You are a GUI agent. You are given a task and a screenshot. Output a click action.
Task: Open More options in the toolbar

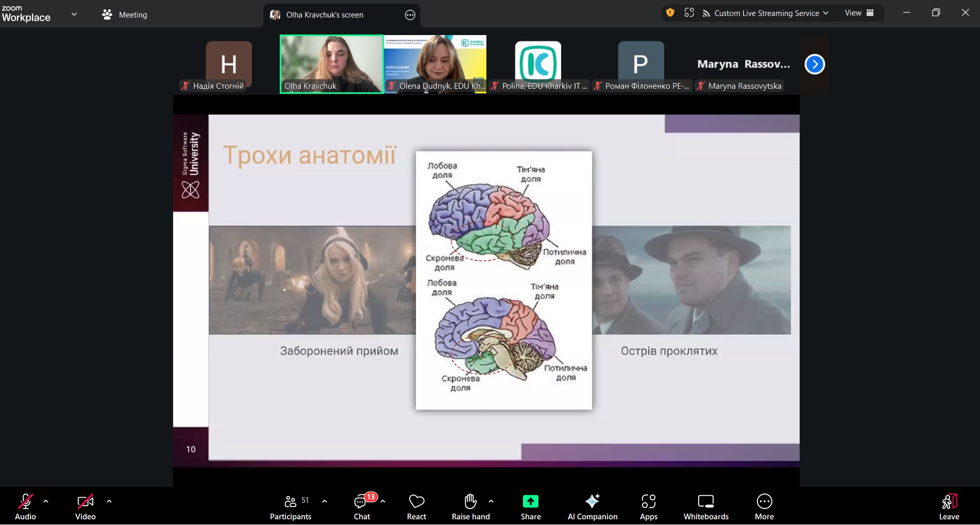(764, 507)
